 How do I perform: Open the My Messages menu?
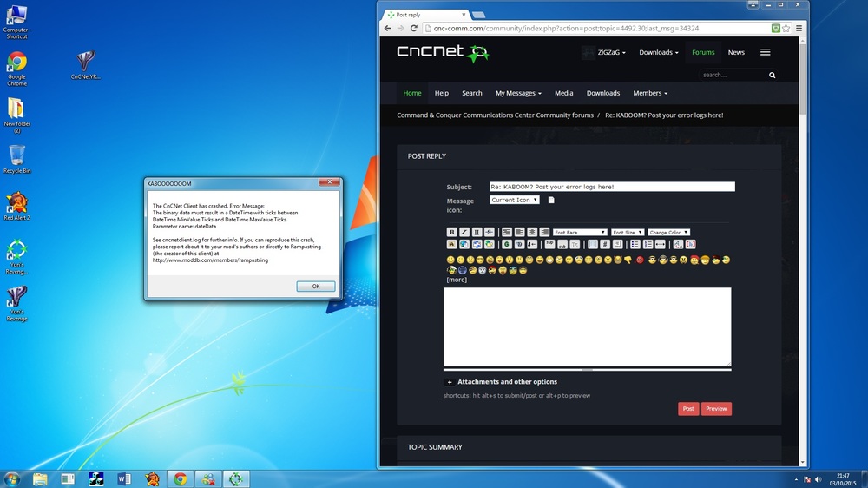[518, 93]
